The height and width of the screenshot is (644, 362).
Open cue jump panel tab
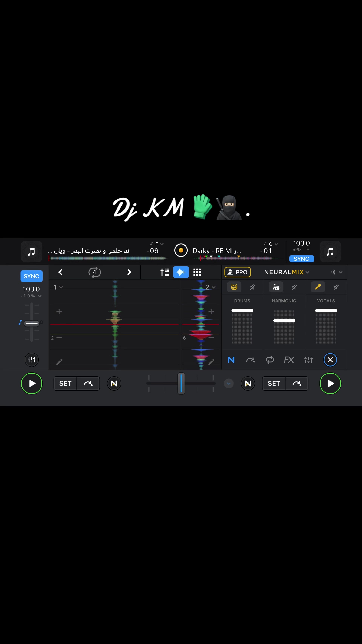coord(250,360)
